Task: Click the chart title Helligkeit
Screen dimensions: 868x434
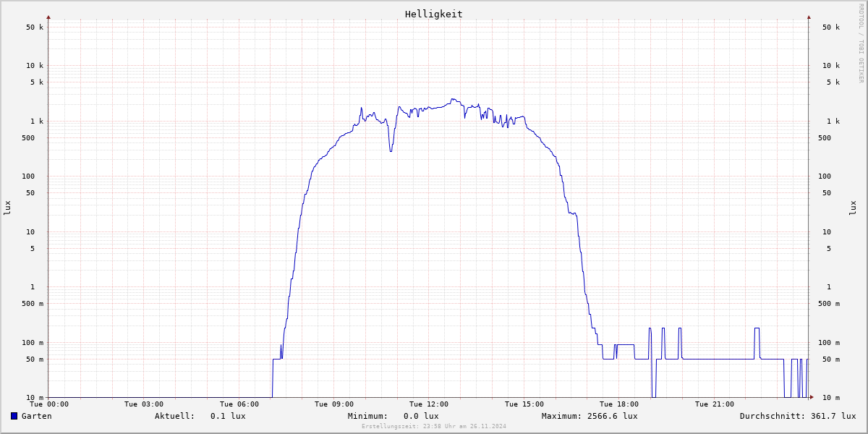Action: pos(434,14)
